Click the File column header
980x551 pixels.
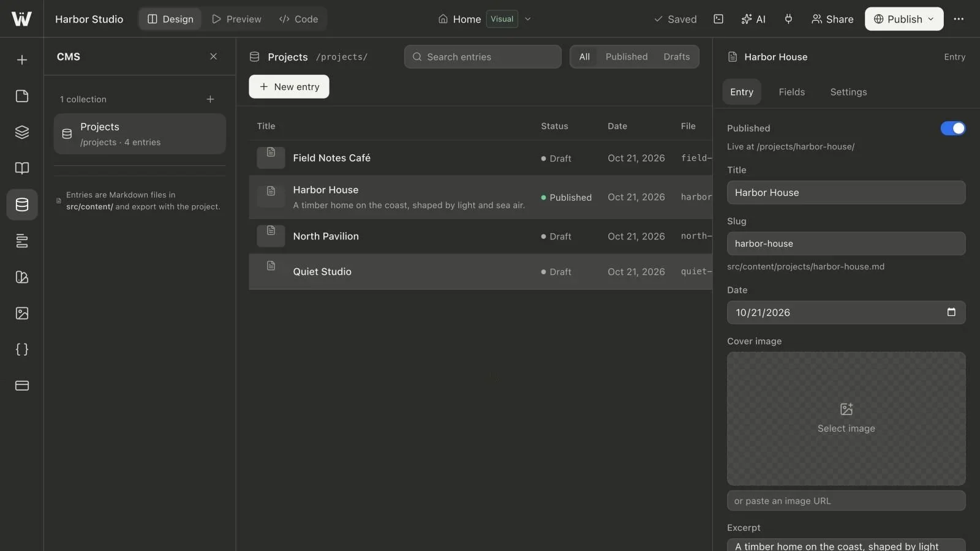point(688,126)
